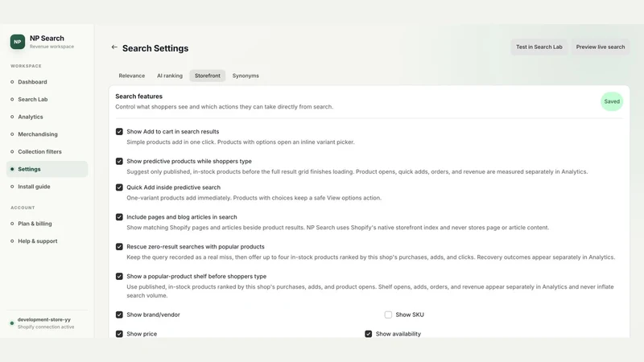Click the Search Settings page title
644x362 pixels.
point(155,48)
